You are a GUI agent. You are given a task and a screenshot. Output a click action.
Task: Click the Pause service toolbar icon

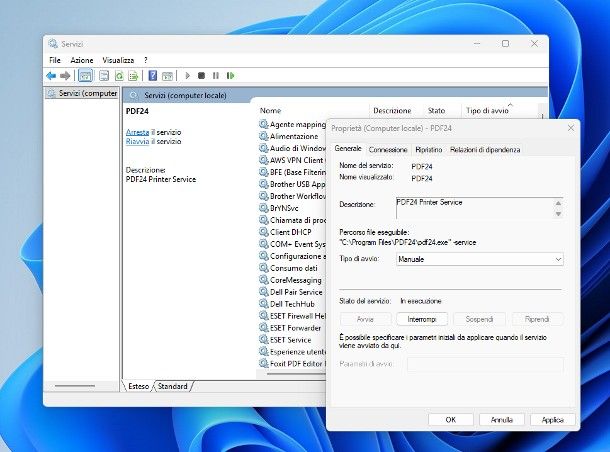pos(216,75)
